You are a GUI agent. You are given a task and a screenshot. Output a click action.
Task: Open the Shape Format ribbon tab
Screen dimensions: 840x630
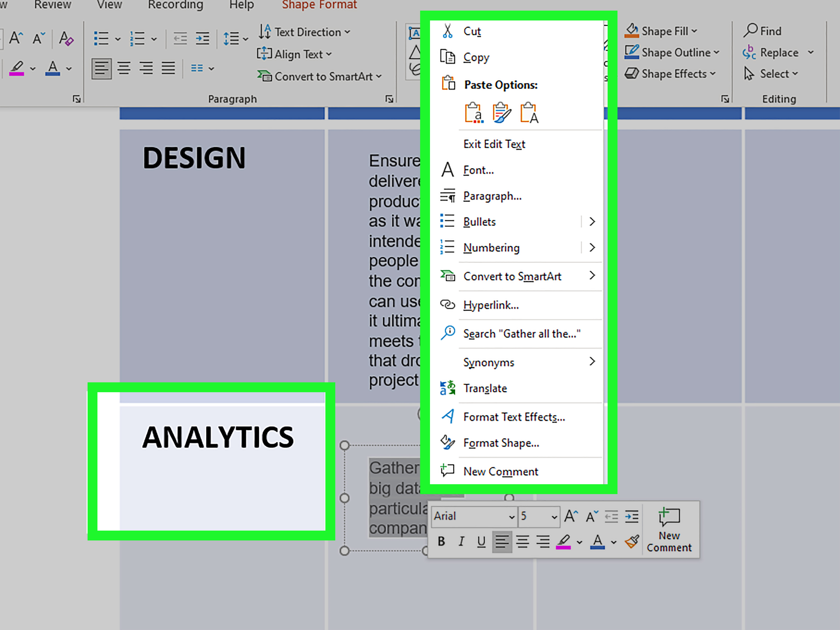319,4
